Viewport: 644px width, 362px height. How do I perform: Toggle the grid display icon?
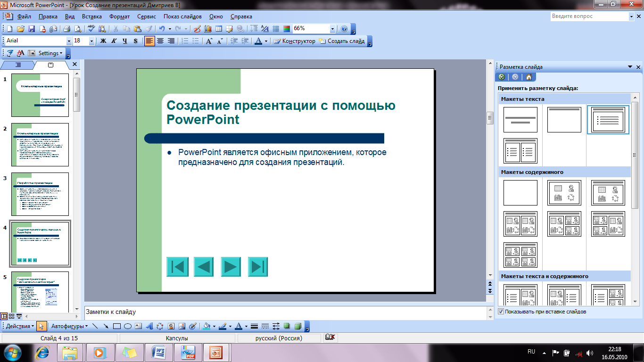[275, 29]
